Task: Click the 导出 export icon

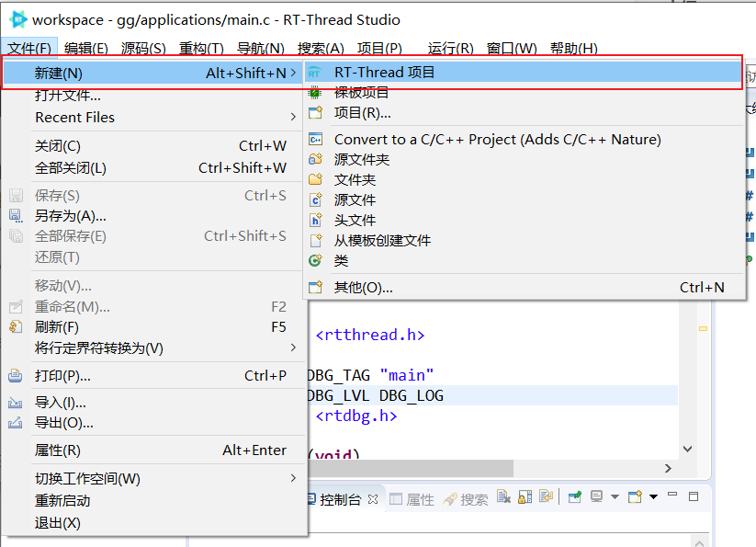Action: [x=16, y=423]
